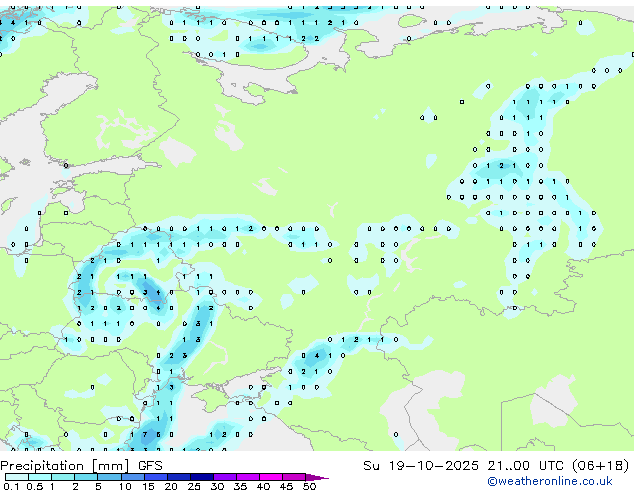Click the 40–45 mm magenta legend segment
The image size is (634, 490).
(x=271, y=477)
